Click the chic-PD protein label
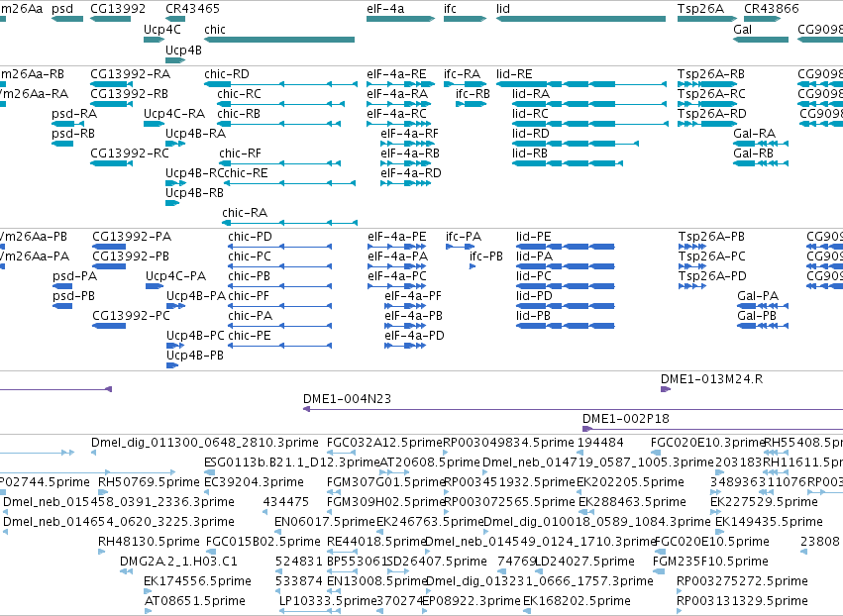The image size is (843, 616). pos(250,237)
